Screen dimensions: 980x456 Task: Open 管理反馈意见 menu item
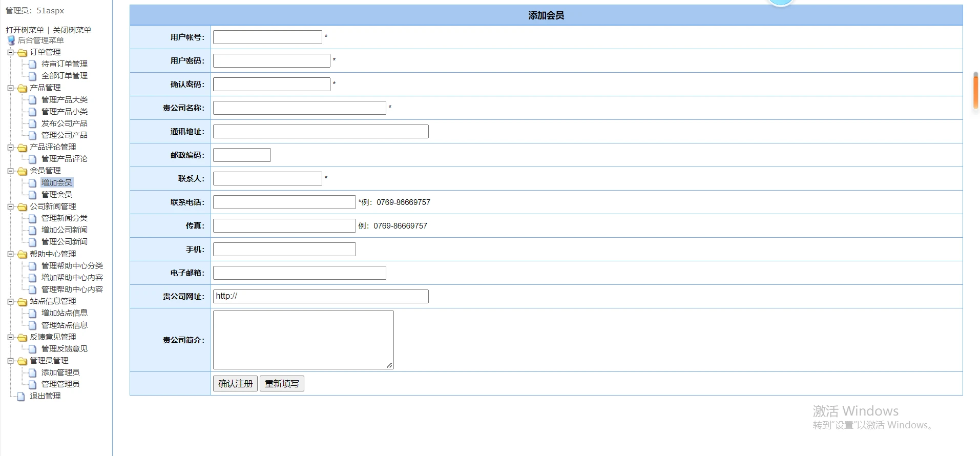point(65,349)
